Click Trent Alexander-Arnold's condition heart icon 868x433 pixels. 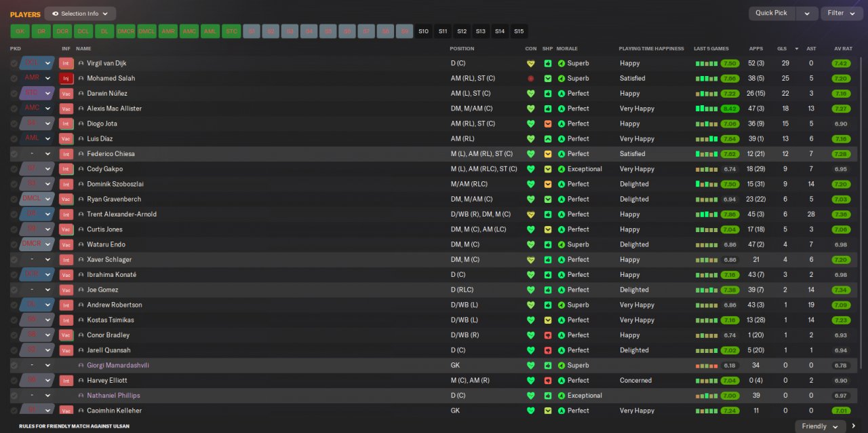pyautogui.click(x=530, y=214)
